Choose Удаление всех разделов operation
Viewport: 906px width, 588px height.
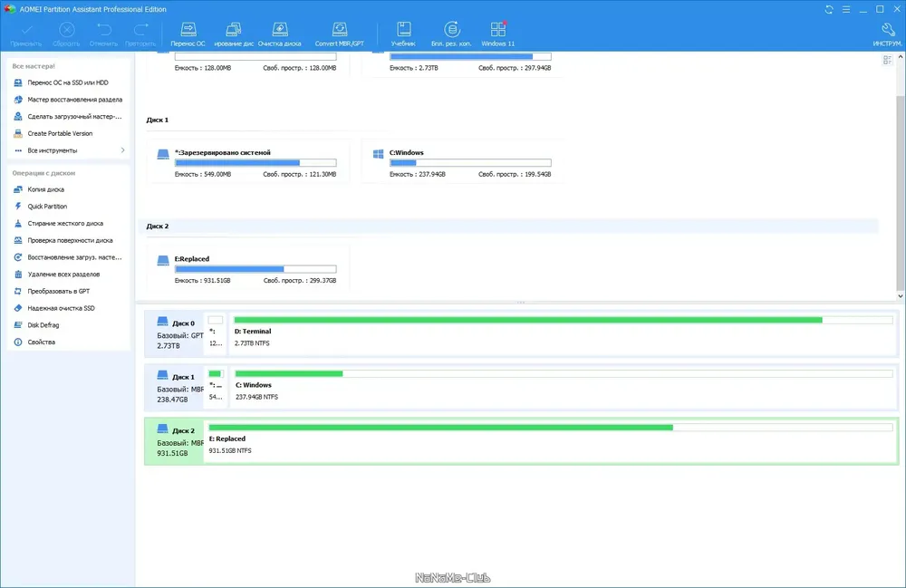pos(63,275)
